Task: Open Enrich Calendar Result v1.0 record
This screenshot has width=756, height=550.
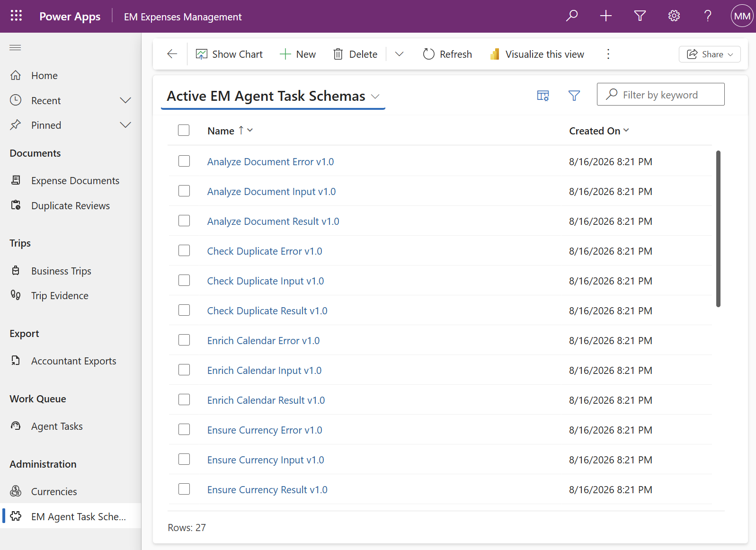Action: [x=266, y=400]
